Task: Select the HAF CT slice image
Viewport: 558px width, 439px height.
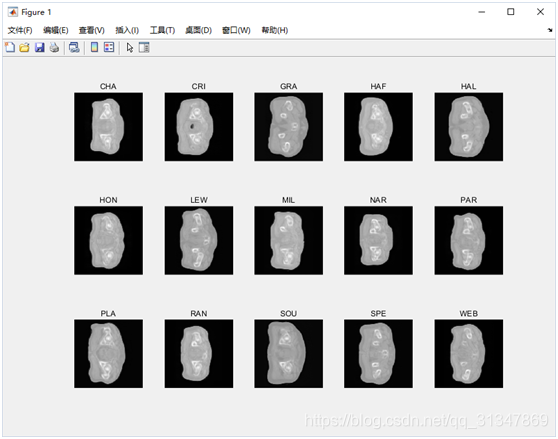Action: click(378, 127)
